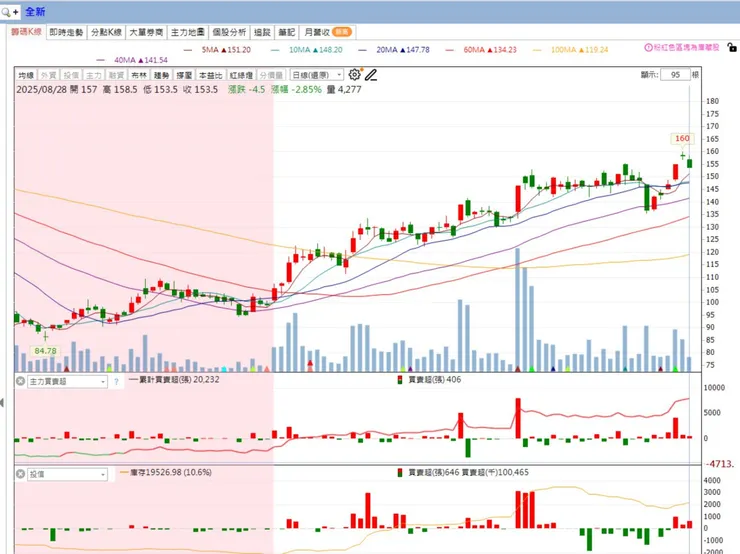Toggle the 均線 moving average overlay

tap(26, 75)
